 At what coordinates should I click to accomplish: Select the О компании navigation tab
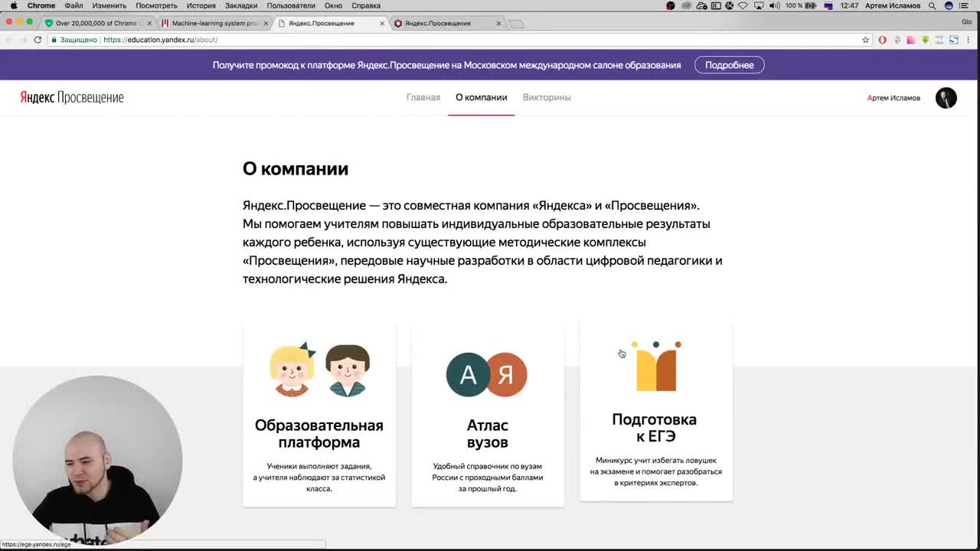pos(481,97)
